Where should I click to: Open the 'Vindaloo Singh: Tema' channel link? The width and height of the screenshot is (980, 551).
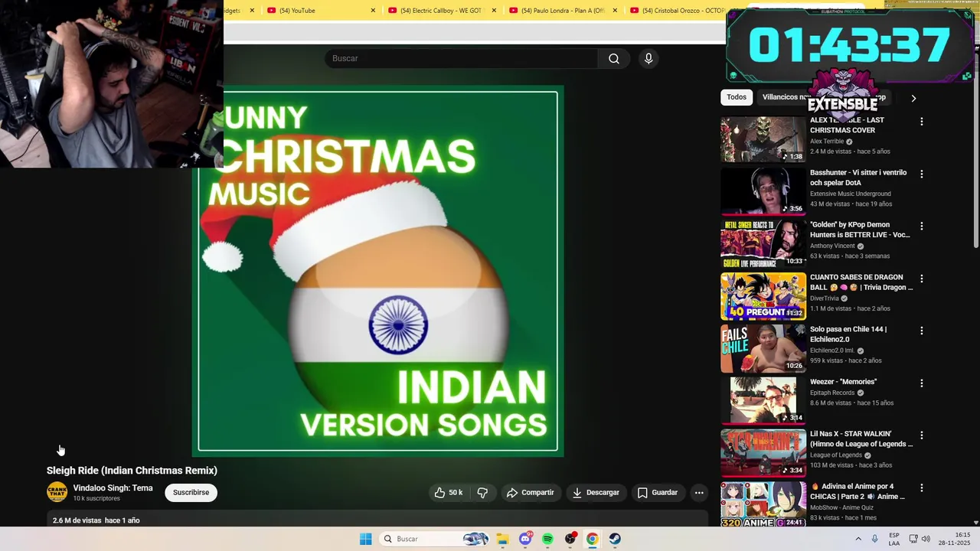[113, 488]
